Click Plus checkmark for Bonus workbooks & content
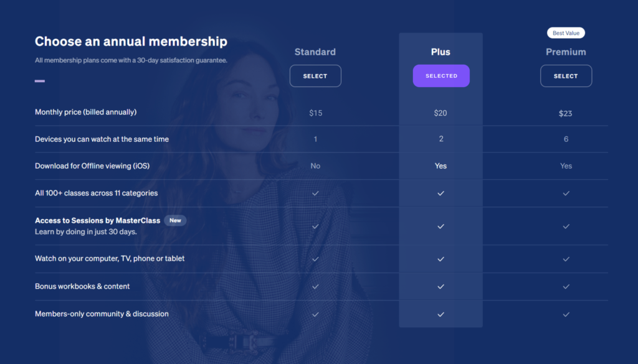638x364 pixels. [441, 286]
